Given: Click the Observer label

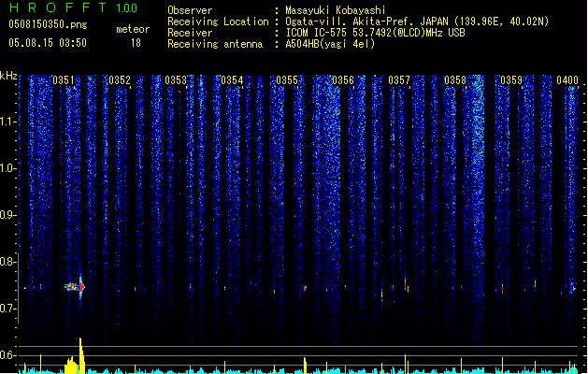Looking at the screenshot, I should 190,10.
